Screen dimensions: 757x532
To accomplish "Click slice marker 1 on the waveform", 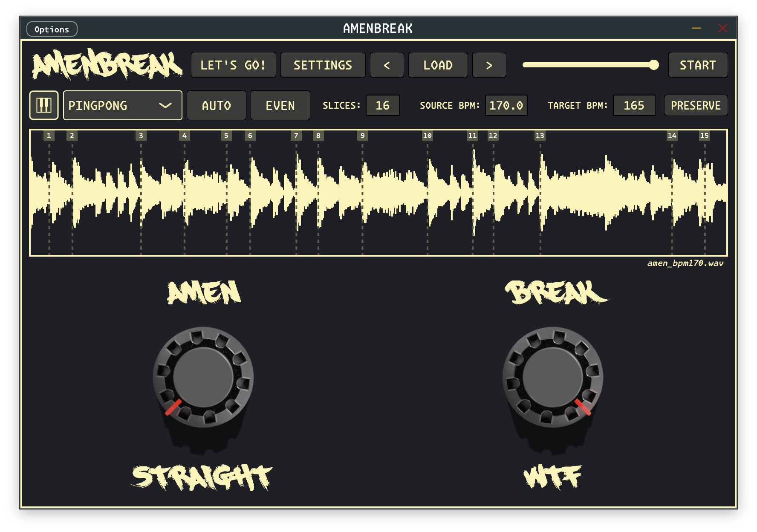I will click(48, 136).
